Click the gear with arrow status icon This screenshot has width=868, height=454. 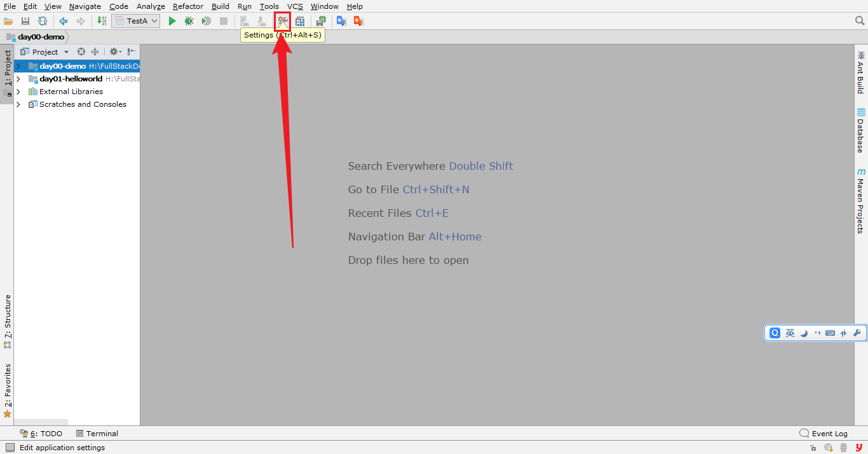pyautogui.click(x=829, y=448)
